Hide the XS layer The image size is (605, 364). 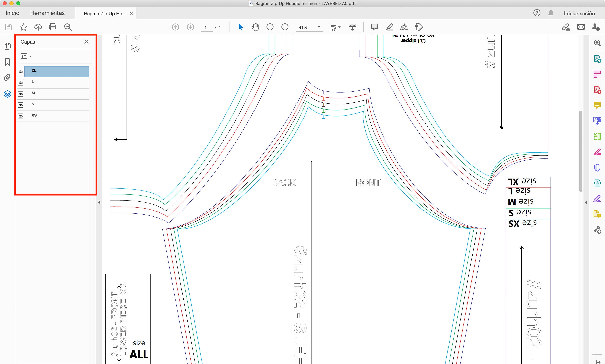(x=21, y=116)
